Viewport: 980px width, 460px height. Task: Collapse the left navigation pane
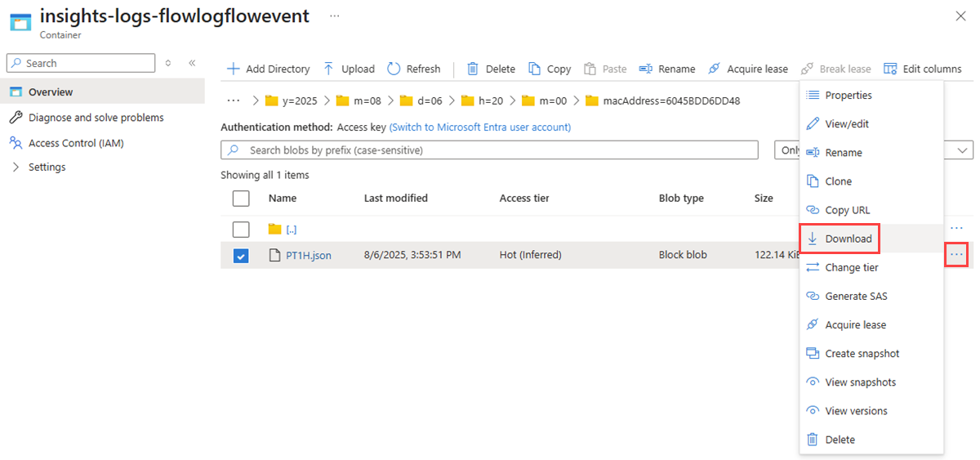[192, 63]
